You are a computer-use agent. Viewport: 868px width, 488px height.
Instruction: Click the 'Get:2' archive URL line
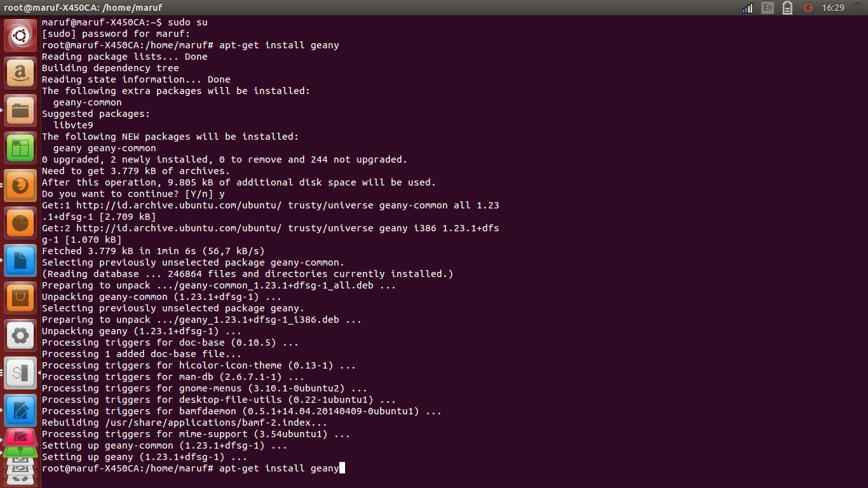click(271, 228)
